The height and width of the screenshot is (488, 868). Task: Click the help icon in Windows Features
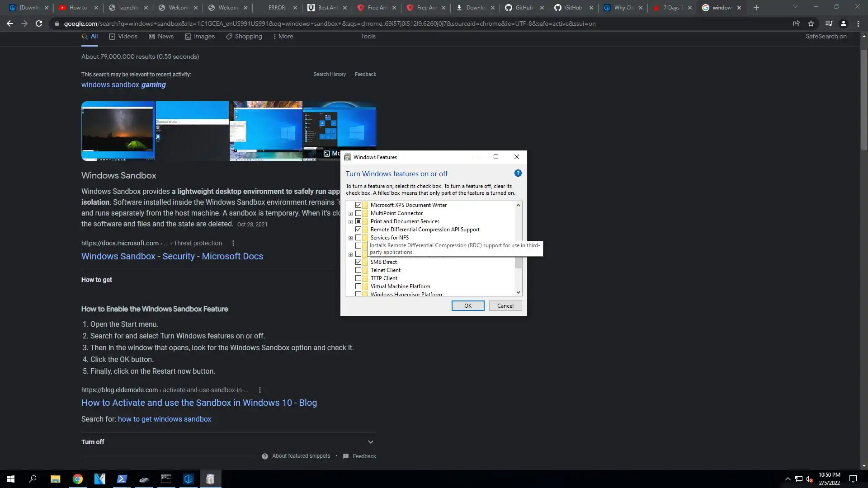[518, 173]
